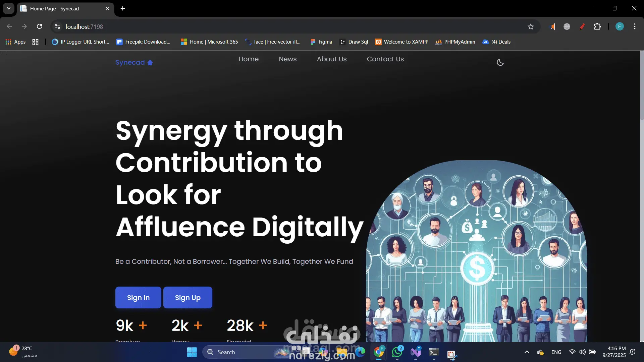Open the PHPMyAdmin bookmark
Image resolution: width=644 pixels, height=362 pixels.
(455, 42)
